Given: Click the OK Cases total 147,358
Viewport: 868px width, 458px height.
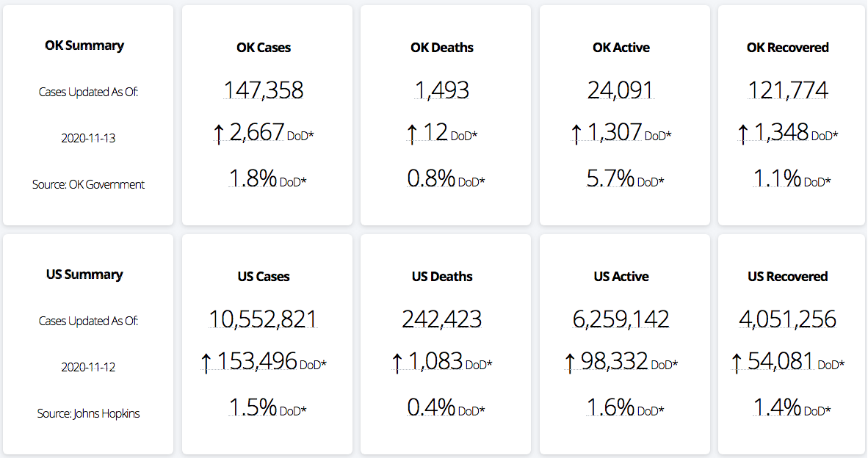Looking at the screenshot, I should click(264, 90).
